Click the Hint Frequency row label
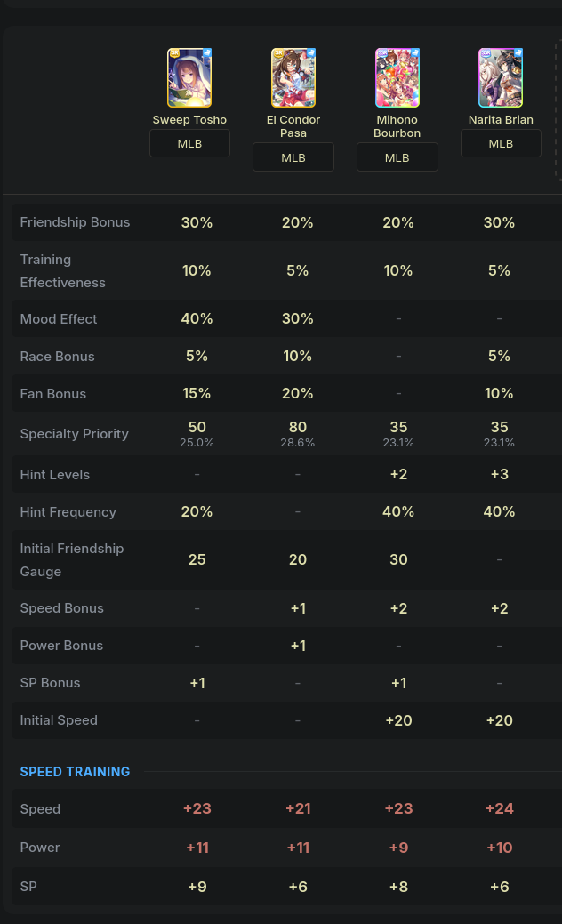Image resolution: width=562 pixels, height=924 pixels. (68, 512)
